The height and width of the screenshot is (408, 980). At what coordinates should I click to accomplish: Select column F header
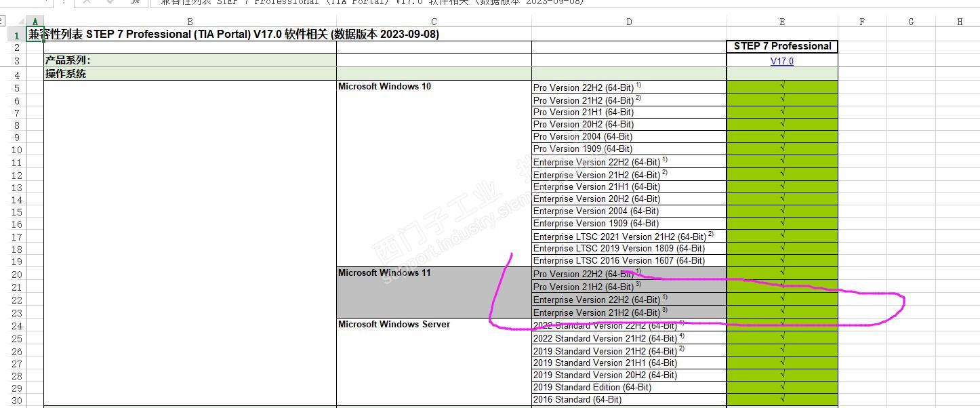click(862, 22)
